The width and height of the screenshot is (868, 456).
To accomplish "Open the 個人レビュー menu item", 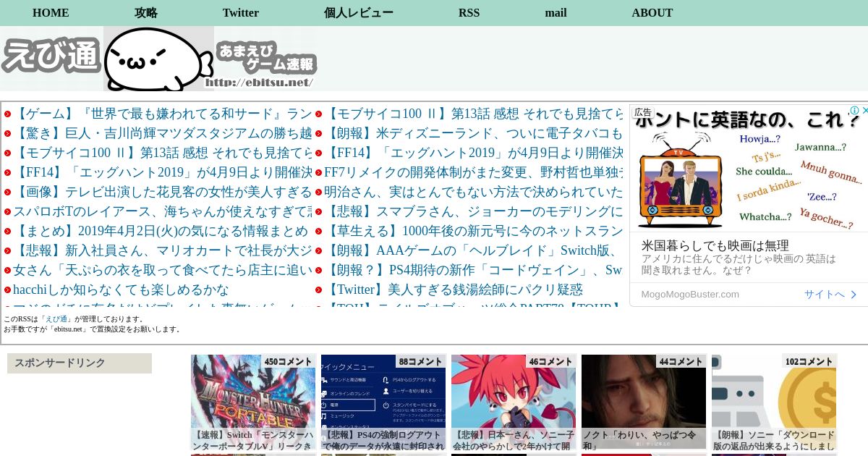I will pos(359,13).
